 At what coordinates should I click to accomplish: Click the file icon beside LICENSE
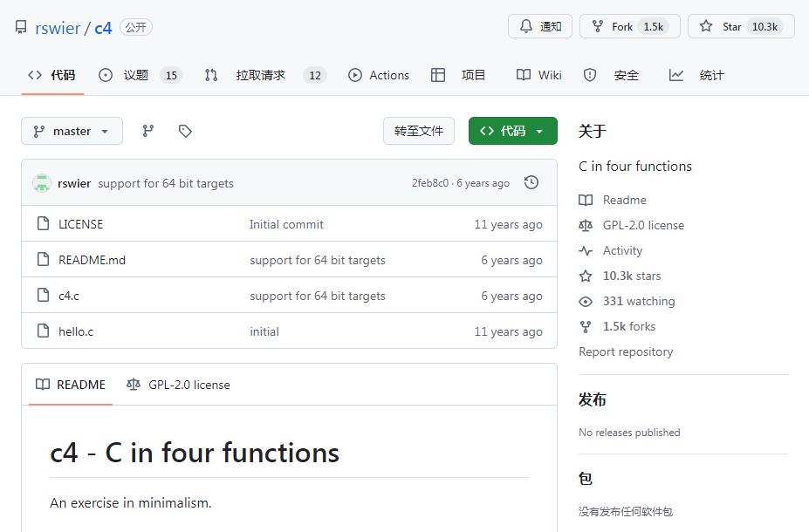tap(44, 224)
